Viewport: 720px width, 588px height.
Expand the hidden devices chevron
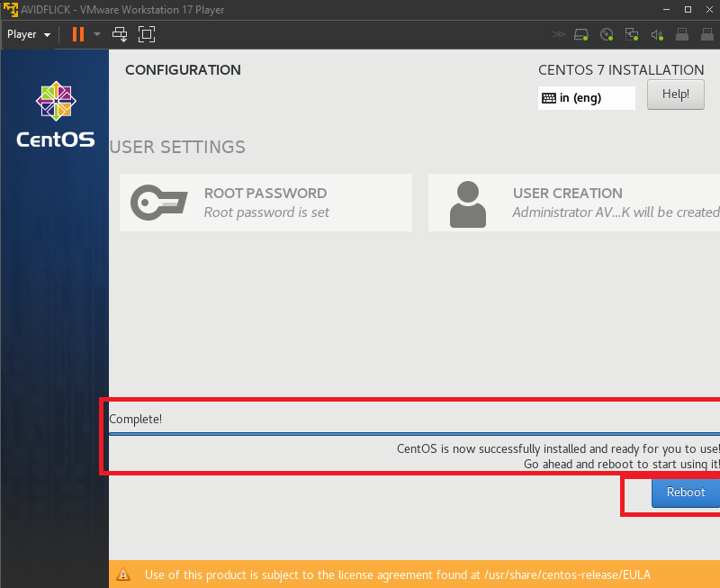tap(559, 35)
